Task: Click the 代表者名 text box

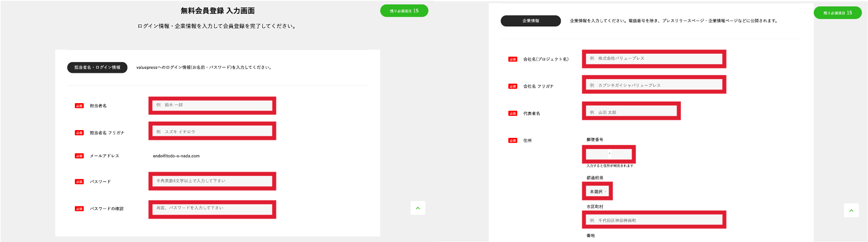Action: tap(631, 112)
